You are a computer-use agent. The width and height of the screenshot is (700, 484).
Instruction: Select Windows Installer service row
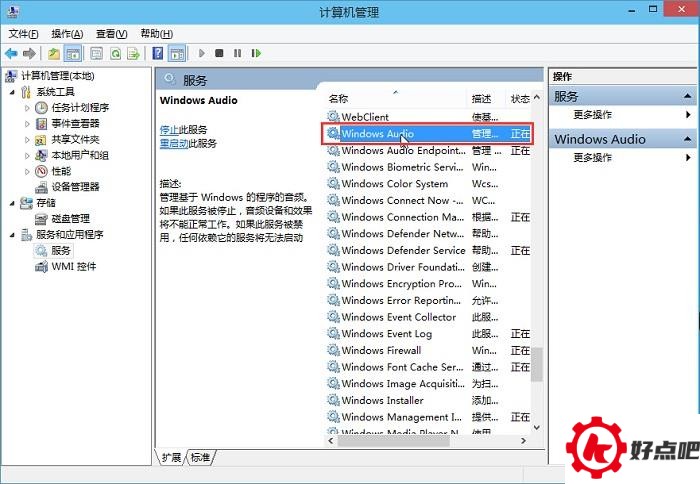pyautogui.click(x=429, y=401)
